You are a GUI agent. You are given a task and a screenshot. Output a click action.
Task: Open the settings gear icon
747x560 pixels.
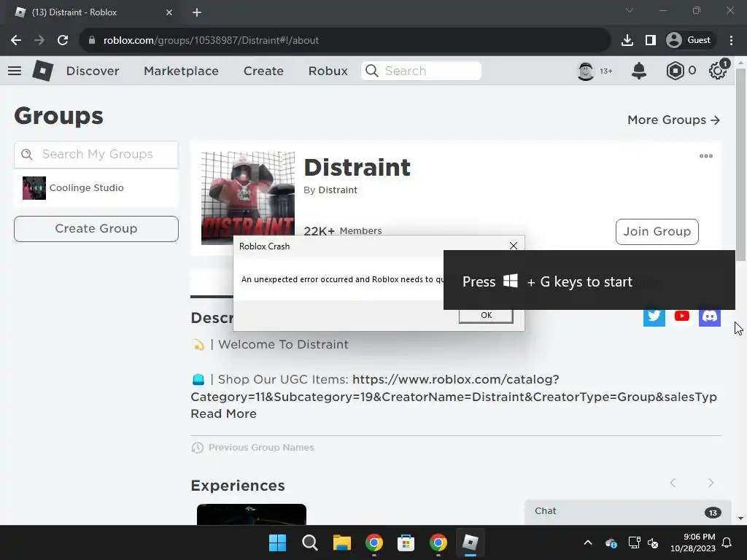tap(718, 71)
